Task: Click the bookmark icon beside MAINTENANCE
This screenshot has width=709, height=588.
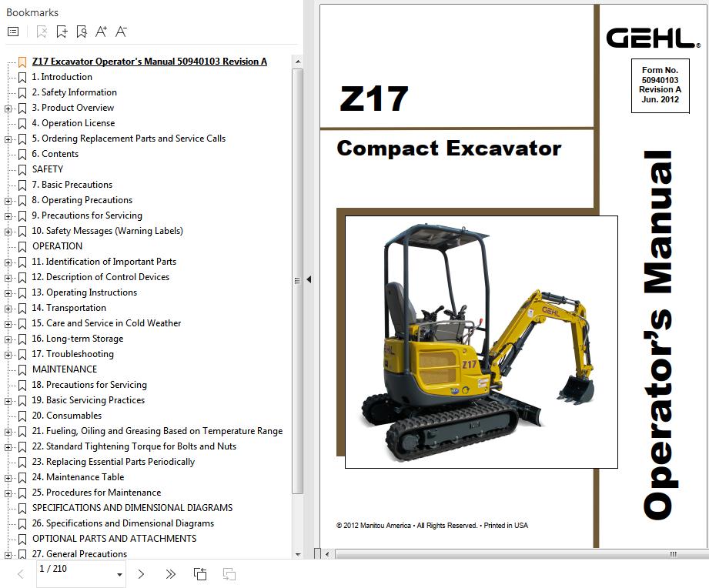Action: pyautogui.click(x=22, y=370)
